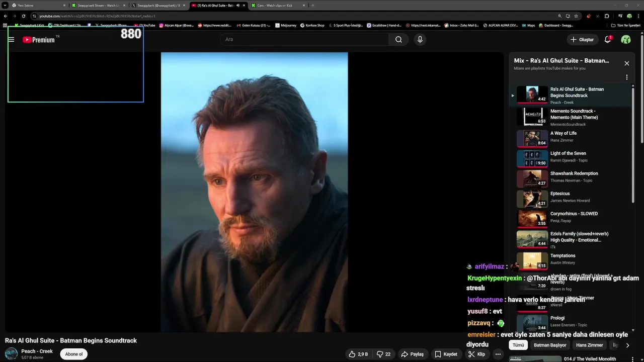Bookmark this page with star icon
The width and height of the screenshot is (644, 362).
pos(576,16)
